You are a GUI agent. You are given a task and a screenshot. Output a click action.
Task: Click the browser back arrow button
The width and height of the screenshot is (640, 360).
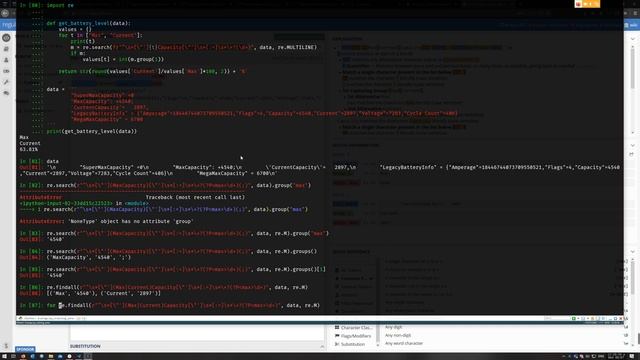tap(5, 13)
